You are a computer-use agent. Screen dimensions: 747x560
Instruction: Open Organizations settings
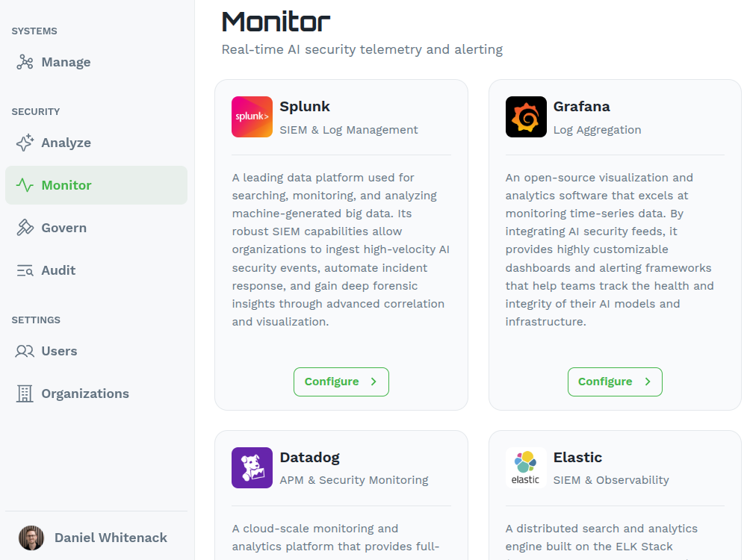pos(96,393)
